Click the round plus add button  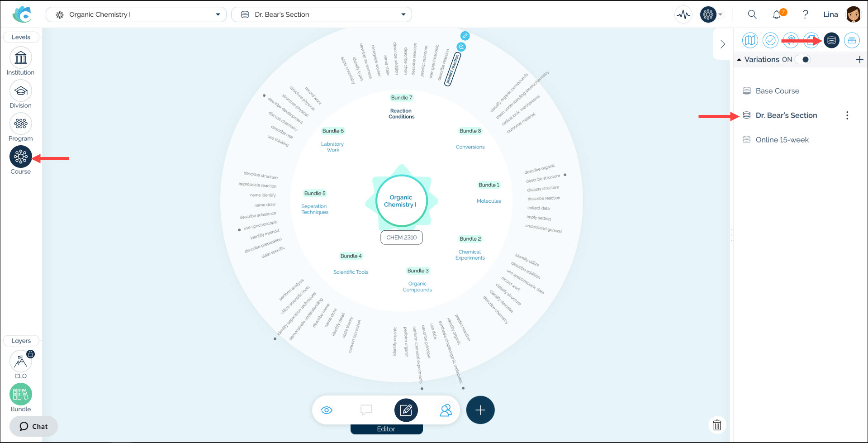point(480,410)
